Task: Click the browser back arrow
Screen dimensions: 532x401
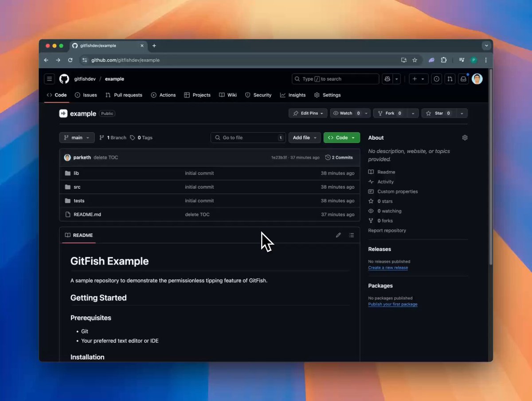Action: (x=46, y=60)
